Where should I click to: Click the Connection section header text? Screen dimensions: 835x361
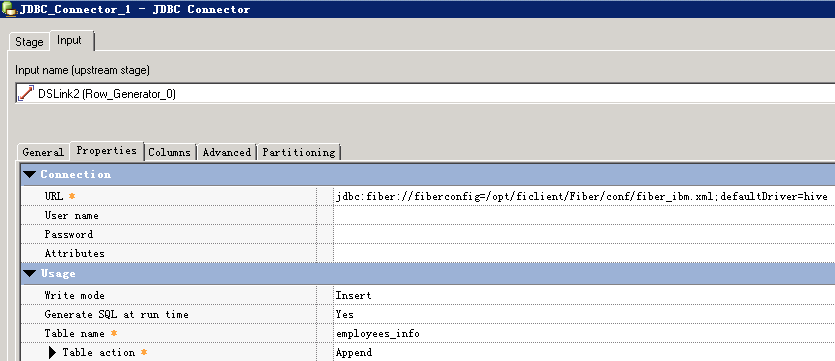[x=76, y=175]
